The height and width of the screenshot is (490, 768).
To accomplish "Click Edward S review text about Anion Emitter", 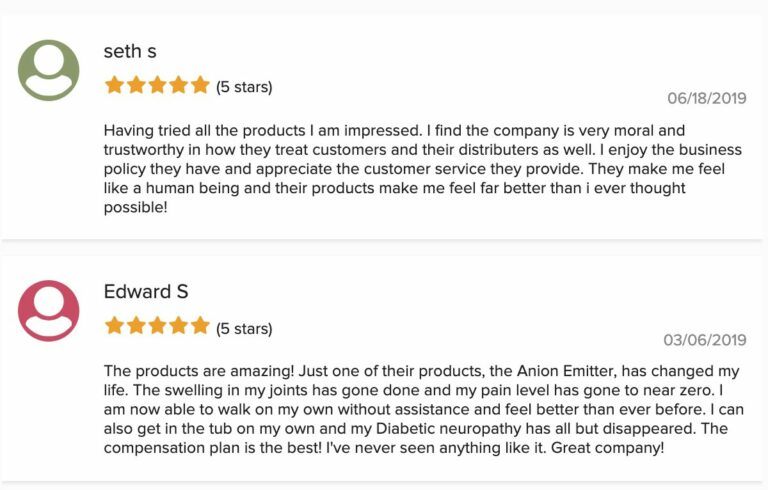I will click(424, 409).
